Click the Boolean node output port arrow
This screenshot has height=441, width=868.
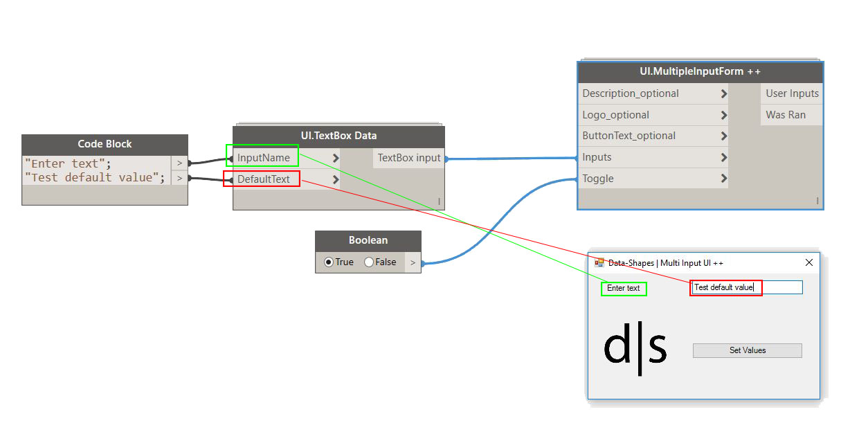pyautogui.click(x=413, y=262)
